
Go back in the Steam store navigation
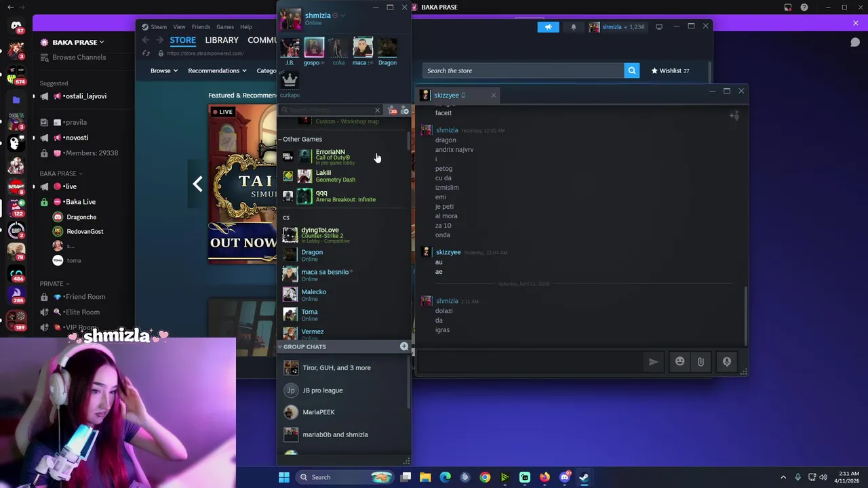[x=145, y=41]
